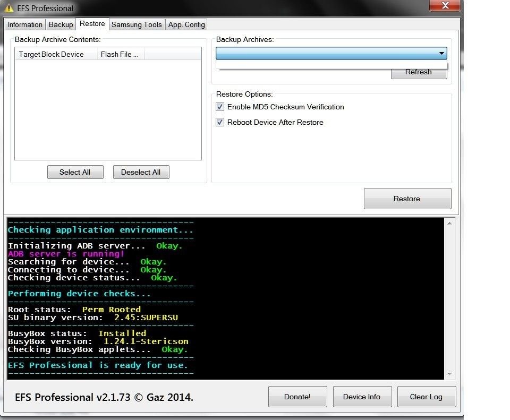Click 'Installed' BusyBox status value
Screen dimensions: 510x420
122,333
